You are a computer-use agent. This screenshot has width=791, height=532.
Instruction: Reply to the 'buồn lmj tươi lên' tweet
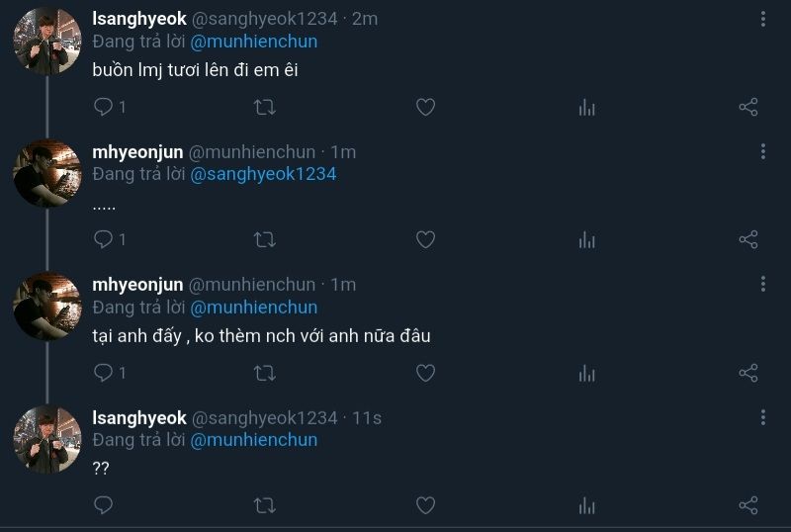103,107
